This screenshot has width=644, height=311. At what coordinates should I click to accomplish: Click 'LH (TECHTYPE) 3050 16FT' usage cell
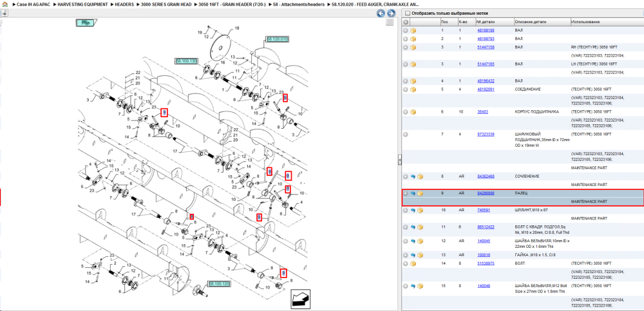click(x=594, y=64)
